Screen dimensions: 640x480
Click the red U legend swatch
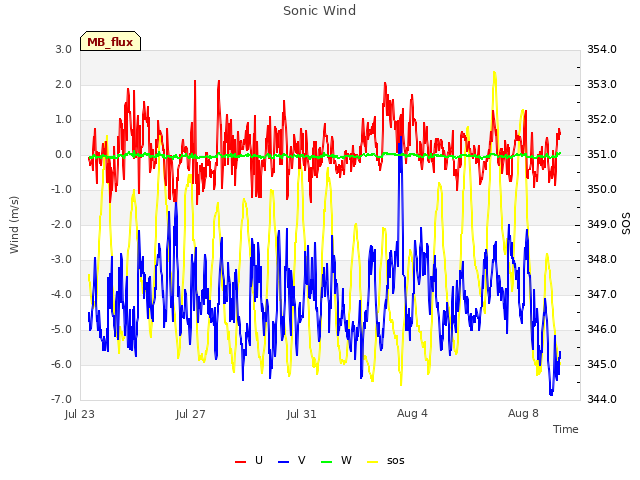tap(240, 462)
